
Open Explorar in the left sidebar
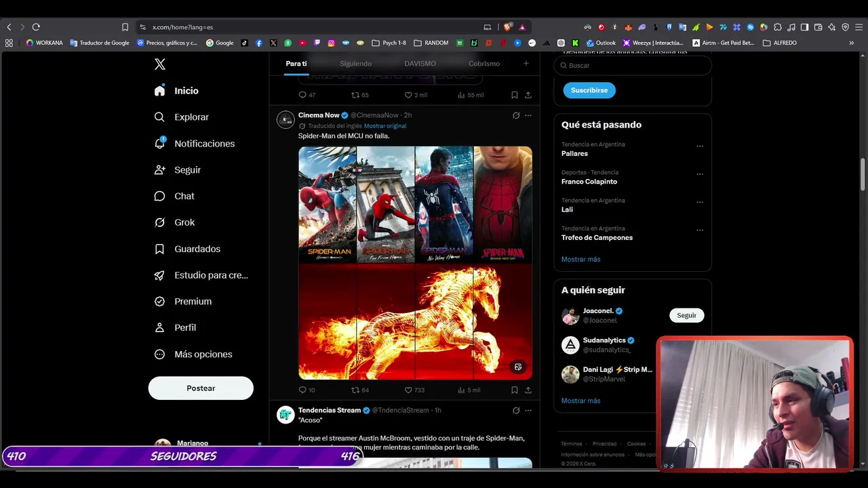[x=181, y=117]
